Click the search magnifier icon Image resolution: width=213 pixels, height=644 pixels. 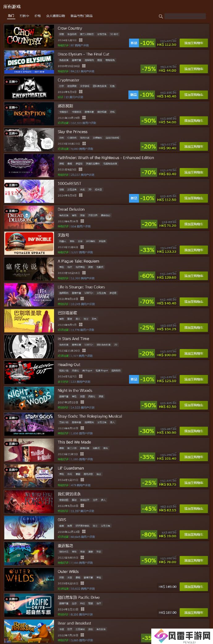(161, 16)
